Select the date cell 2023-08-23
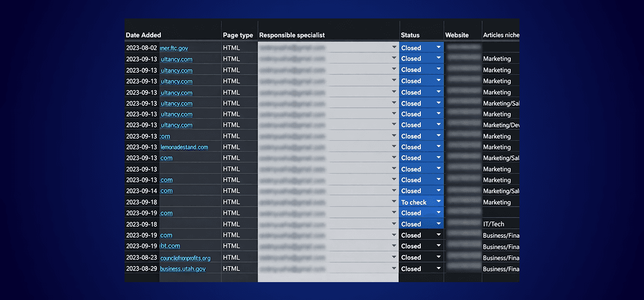 [141, 257]
